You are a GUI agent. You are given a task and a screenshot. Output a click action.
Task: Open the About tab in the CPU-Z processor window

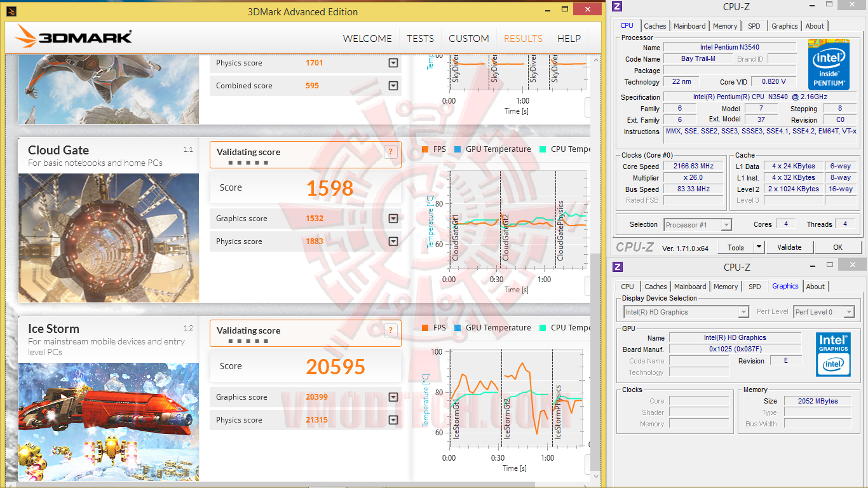pos(815,26)
